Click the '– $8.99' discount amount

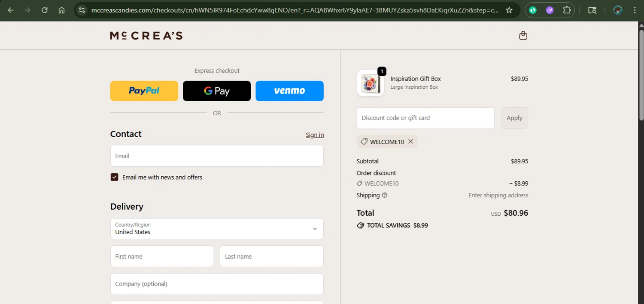tap(519, 184)
